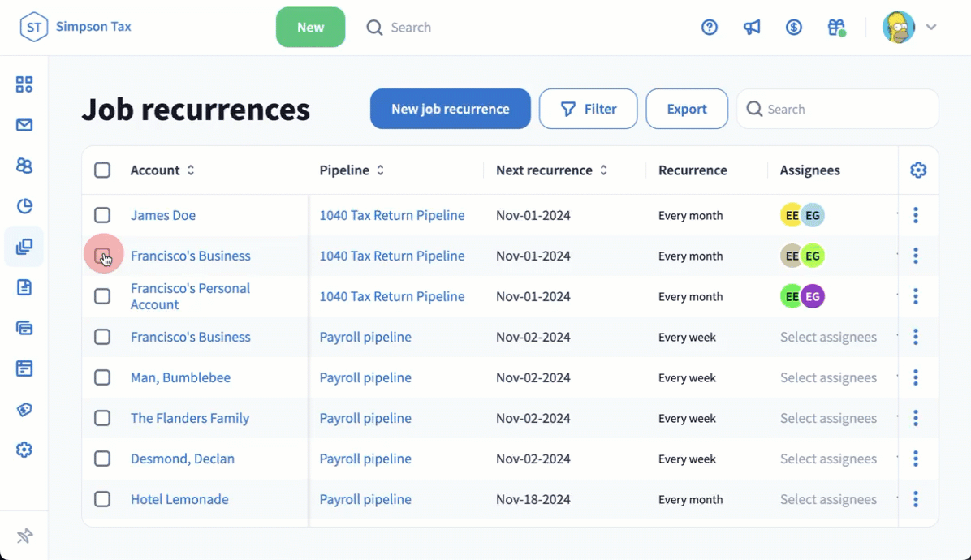Image resolution: width=971 pixels, height=560 pixels.
Task: Open the inbox envelope icon in sidebar
Action: point(24,125)
